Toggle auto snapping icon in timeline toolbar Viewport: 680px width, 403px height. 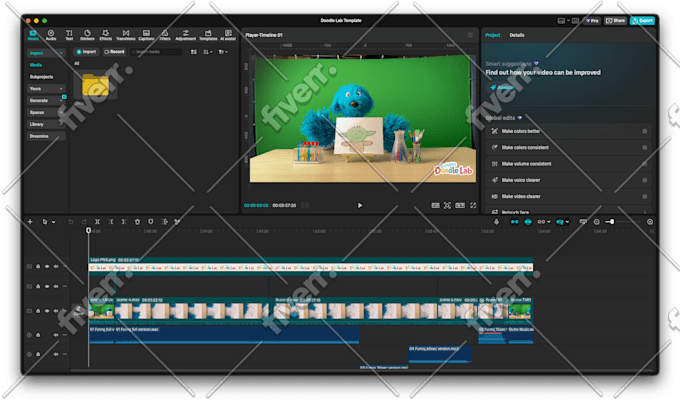pyautogui.click(x=528, y=222)
